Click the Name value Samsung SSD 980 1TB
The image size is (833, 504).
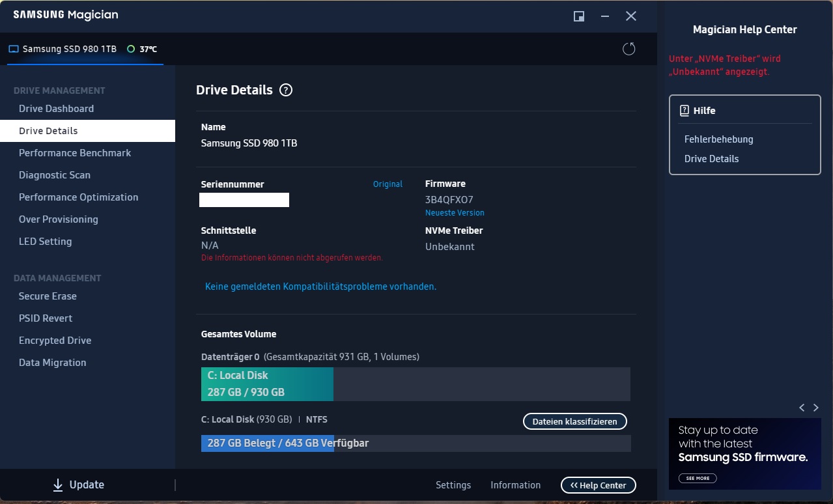pos(249,143)
